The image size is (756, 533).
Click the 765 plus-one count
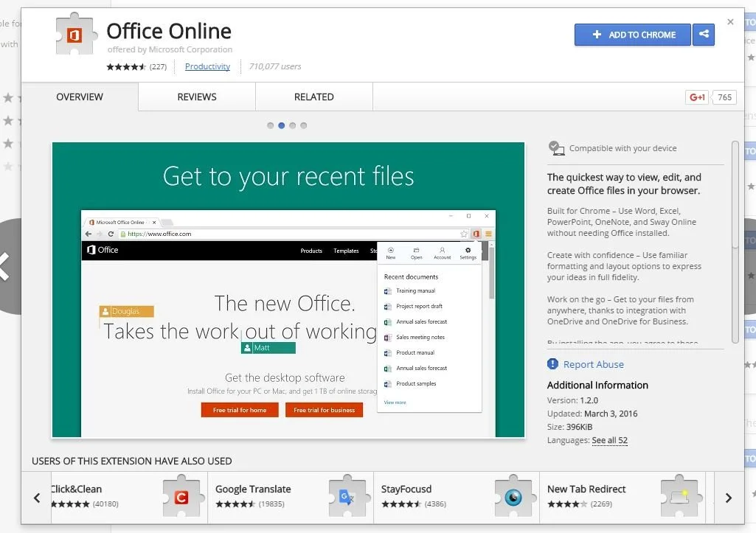click(724, 97)
